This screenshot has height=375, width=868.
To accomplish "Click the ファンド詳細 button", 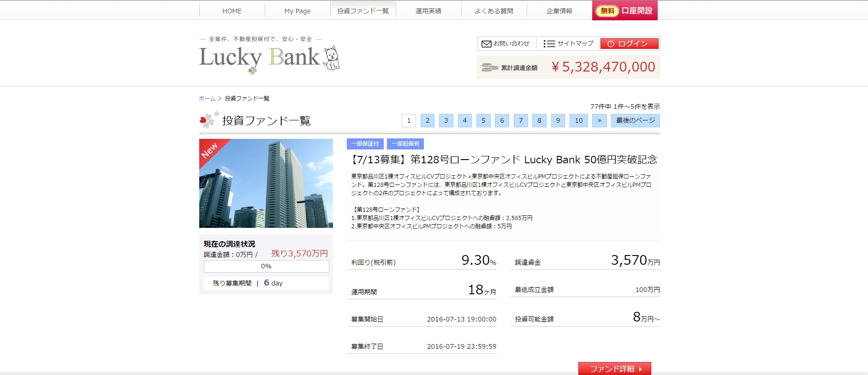I will point(615,369).
